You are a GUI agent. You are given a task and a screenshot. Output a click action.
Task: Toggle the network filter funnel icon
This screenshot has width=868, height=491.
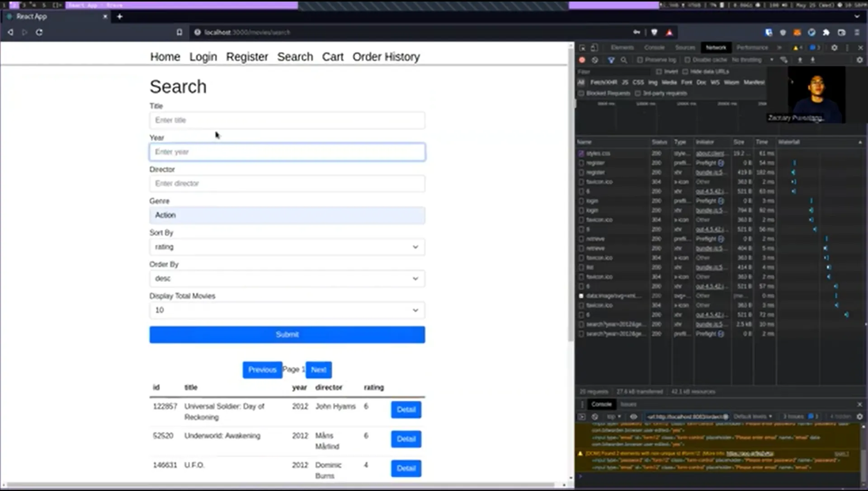[611, 60]
